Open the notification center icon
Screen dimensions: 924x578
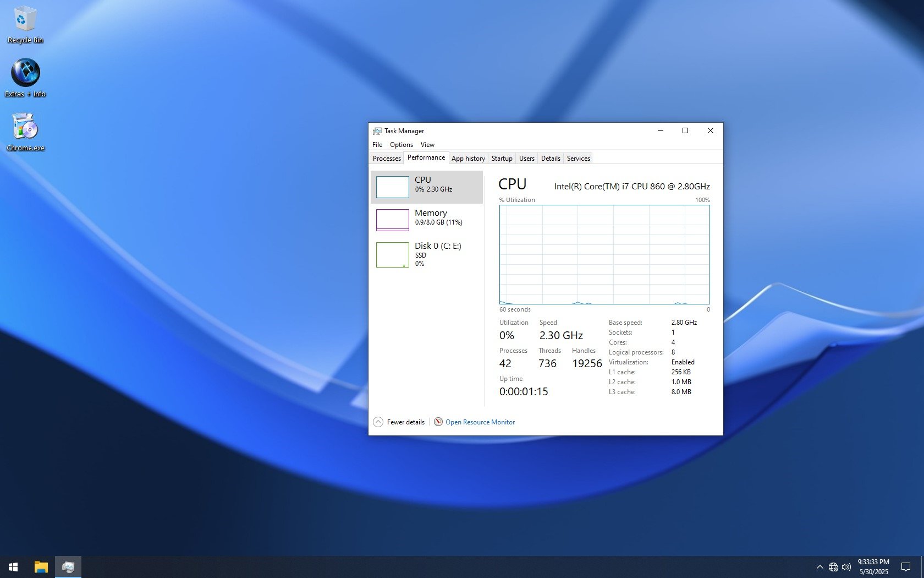pyautogui.click(x=905, y=567)
